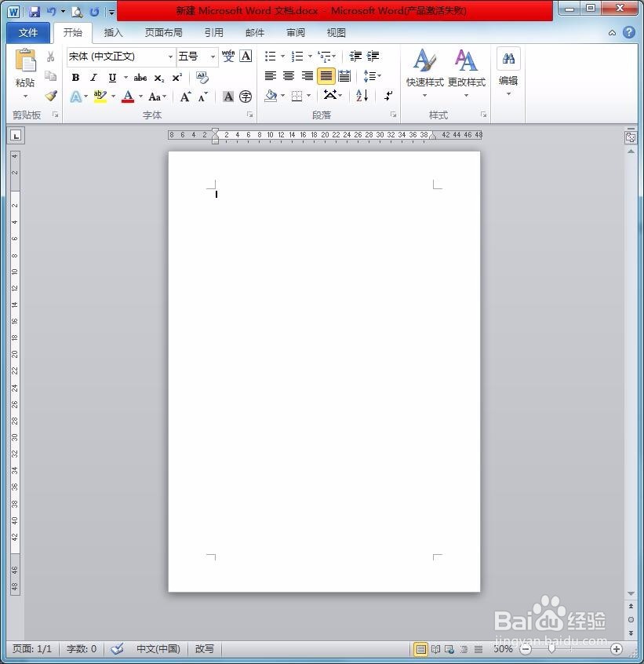Apply superscript formatting

click(x=177, y=78)
